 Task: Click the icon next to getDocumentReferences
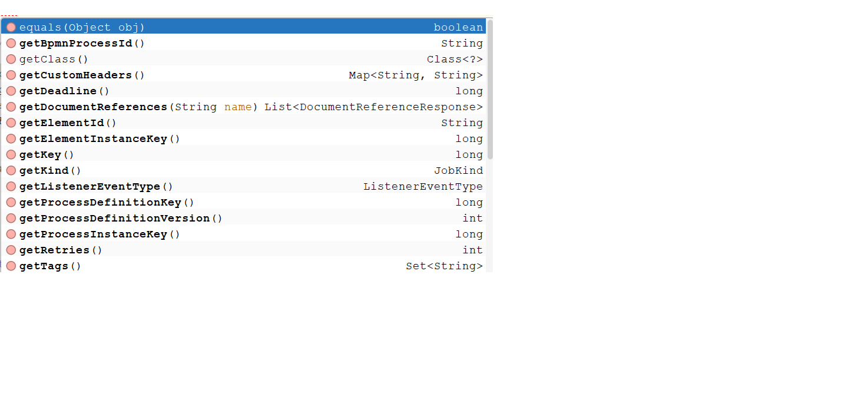(x=11, y=107)
